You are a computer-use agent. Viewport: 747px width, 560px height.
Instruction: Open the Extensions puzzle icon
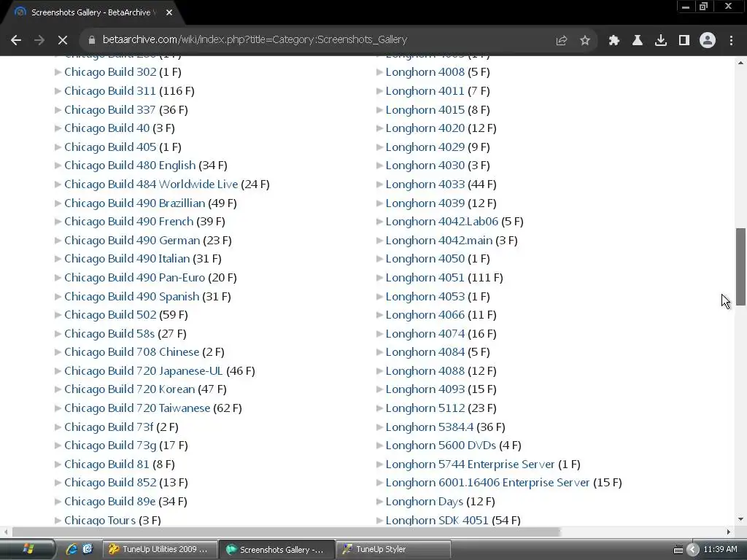(614, 41)
